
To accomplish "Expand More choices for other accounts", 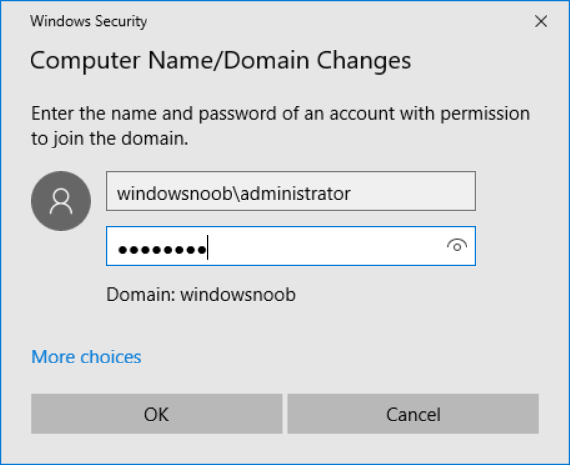I will pyautogui.click(x=86, y=357).
